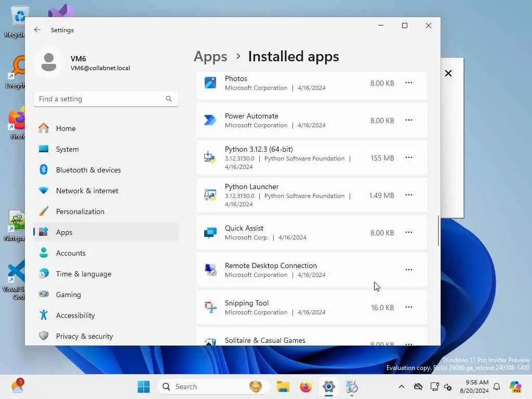Open Accounts settings page
Screen dimensions: 532x399
[x=106, y=253]
